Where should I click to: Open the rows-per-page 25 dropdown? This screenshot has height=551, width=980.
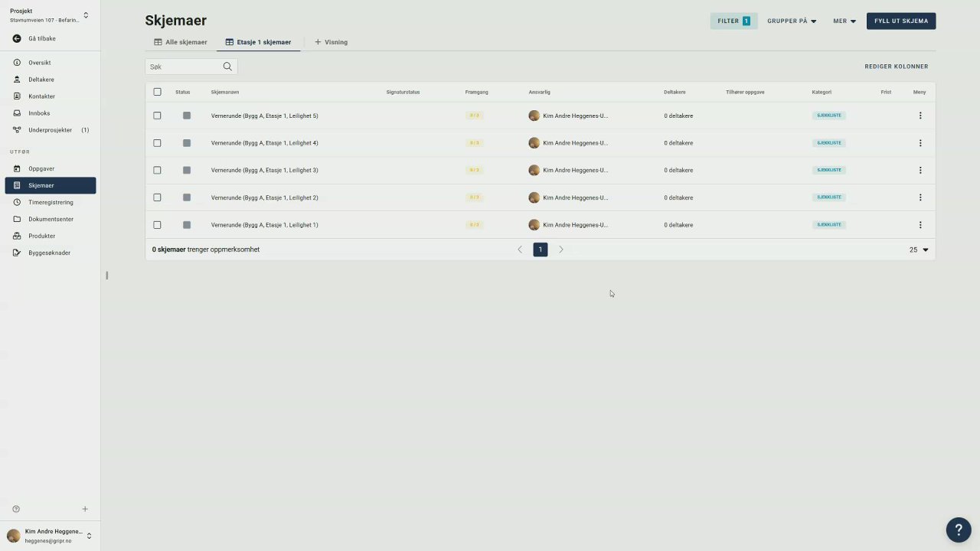(x=919, y=249)
